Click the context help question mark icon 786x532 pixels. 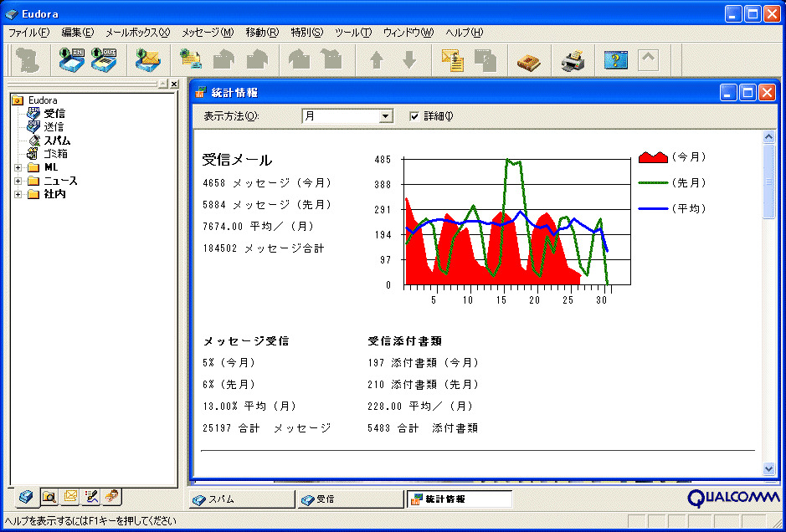pos(616,60)
